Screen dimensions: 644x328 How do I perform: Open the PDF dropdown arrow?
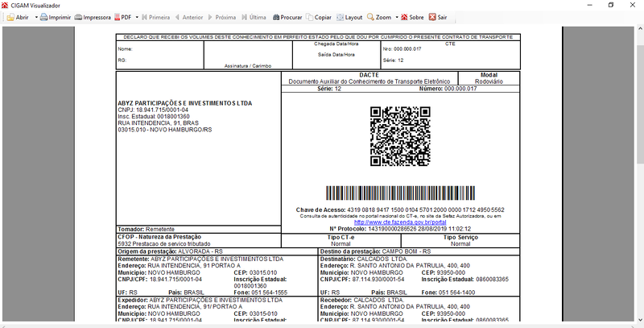(137, 18)
